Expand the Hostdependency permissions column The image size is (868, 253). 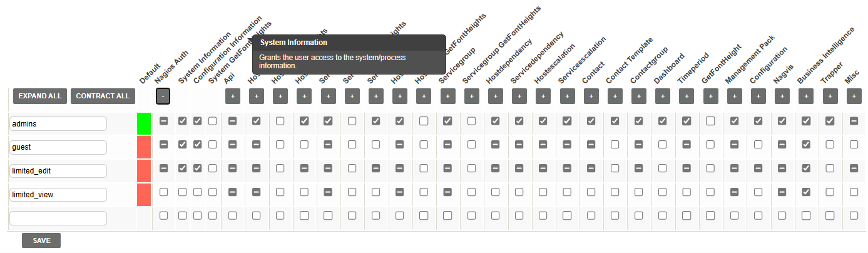495,96
